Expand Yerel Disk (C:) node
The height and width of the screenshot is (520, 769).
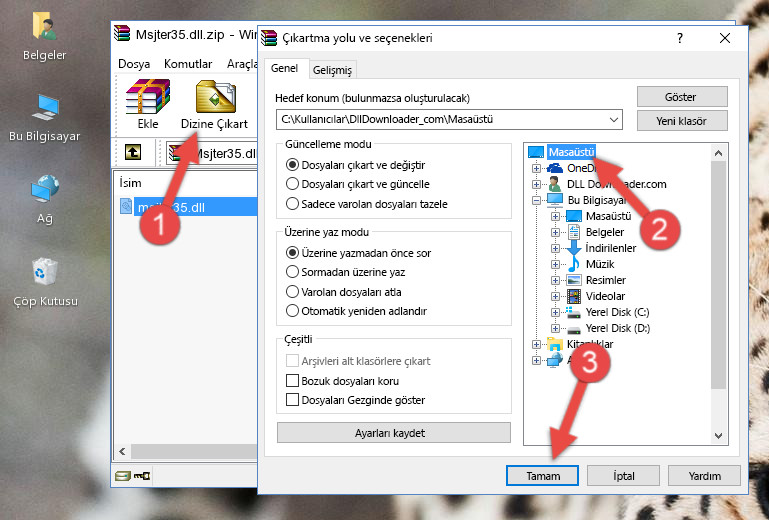pos(555,312)
